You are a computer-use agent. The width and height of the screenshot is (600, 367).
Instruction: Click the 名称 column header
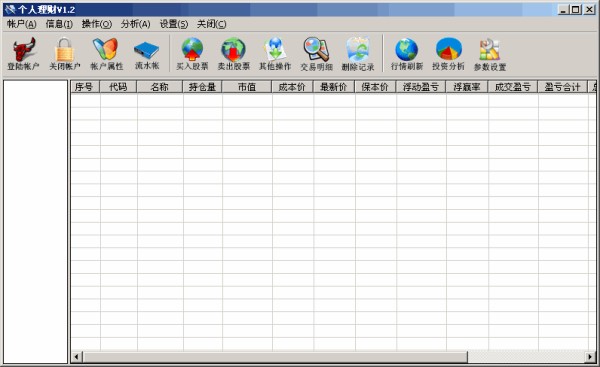coord(160,87)
